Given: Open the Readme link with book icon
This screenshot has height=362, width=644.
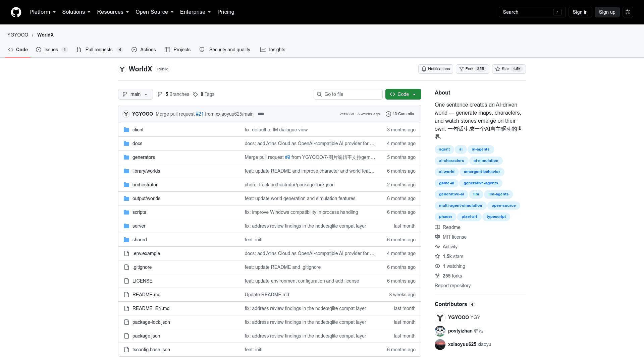Looking at the screenshot, I should click(448, 227).
